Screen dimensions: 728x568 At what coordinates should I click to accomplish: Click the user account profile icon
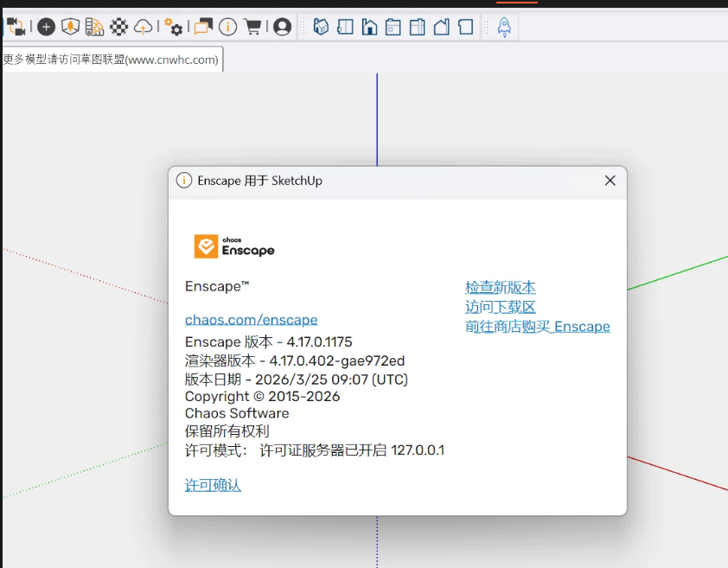282,27
